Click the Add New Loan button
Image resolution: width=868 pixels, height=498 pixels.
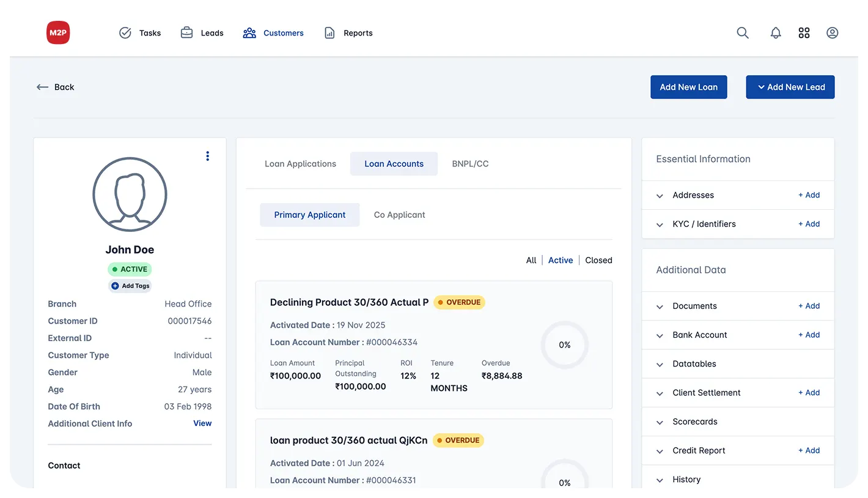pyautogui.click(x=689, y=87)
